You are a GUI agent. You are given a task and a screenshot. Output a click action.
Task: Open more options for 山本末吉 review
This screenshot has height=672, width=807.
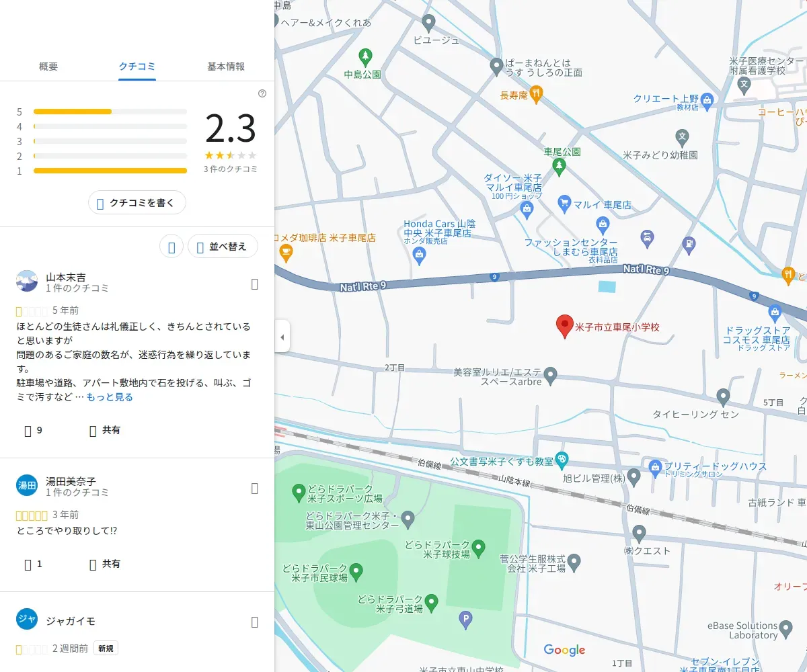point(254,284)
